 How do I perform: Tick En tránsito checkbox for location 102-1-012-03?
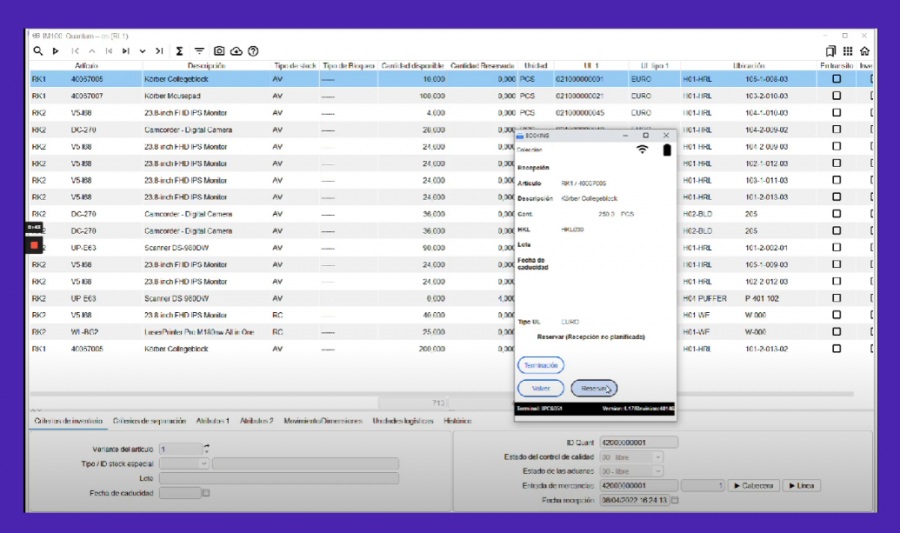[836, 163]
